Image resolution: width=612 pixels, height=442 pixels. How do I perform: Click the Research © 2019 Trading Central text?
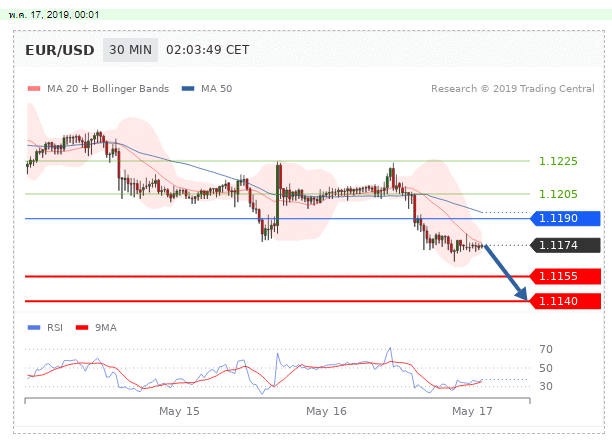coord(512,89)
